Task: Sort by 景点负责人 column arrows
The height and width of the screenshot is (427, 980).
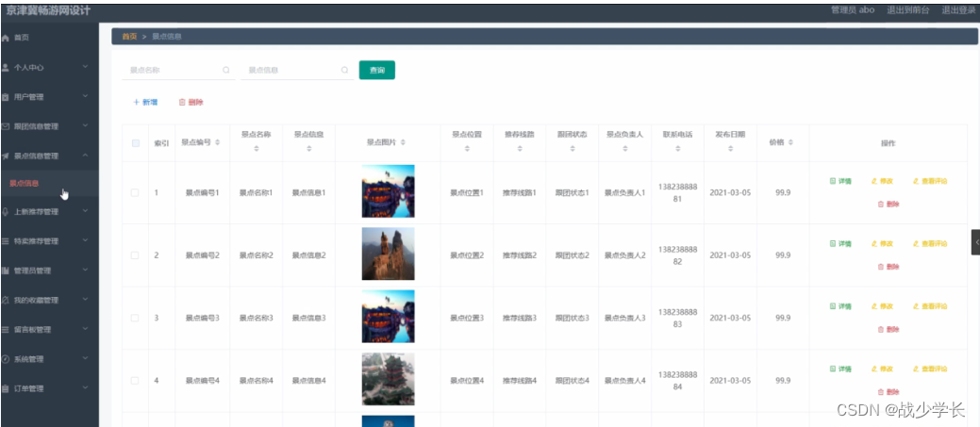Action: (x=625, y=149)
